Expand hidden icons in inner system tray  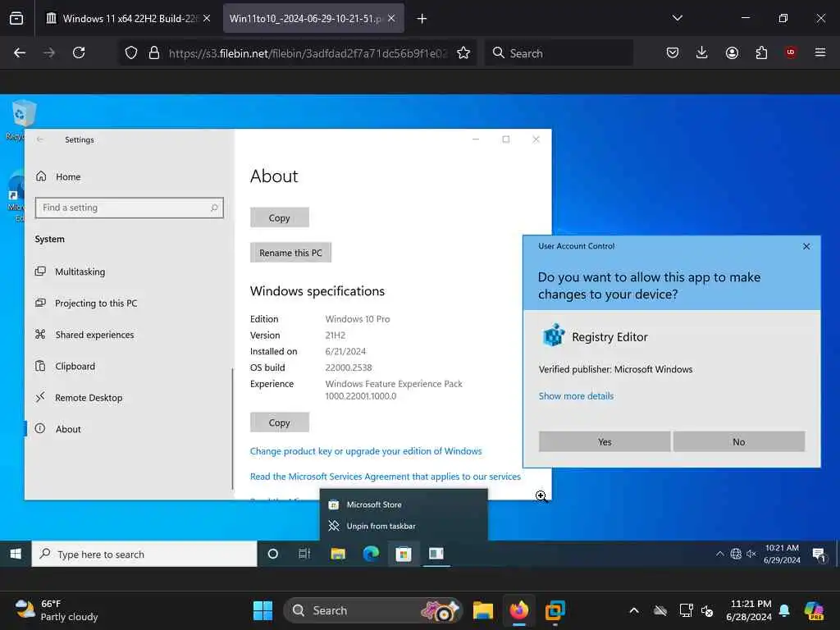point(720,554)
